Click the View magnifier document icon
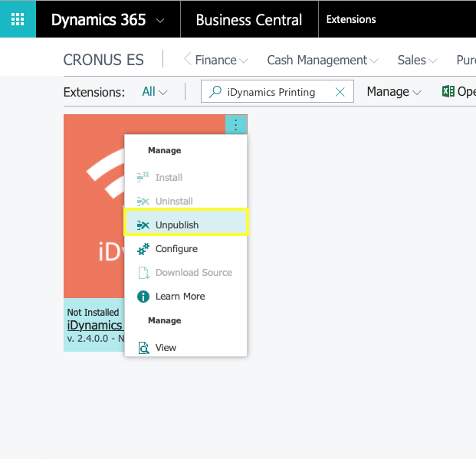The image size is (476, 459). (x=143, y=348)
